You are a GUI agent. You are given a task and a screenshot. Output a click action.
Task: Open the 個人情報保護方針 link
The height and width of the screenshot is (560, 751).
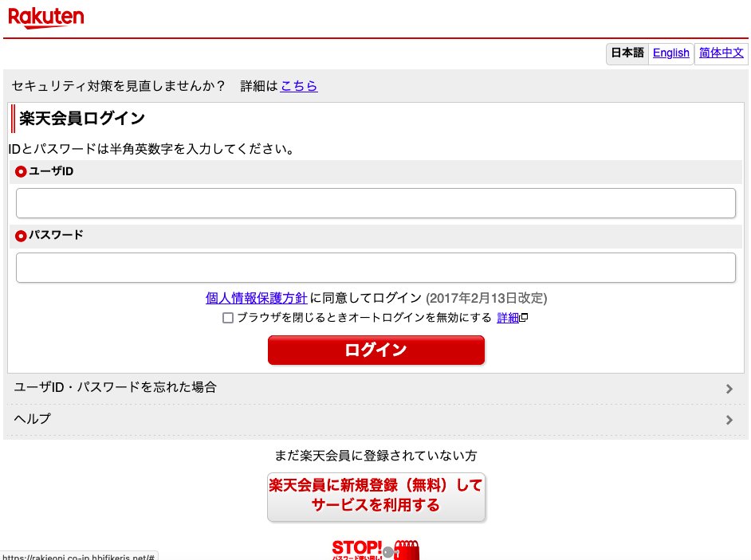(x=256, y=298)
